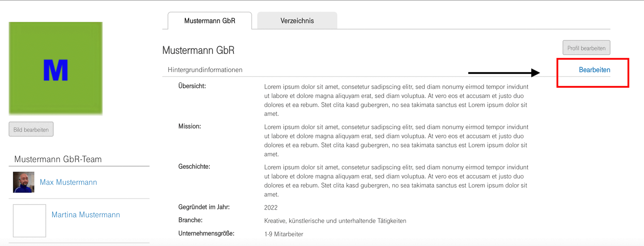Follow the Martina Mustermann name link
The image size is (644, 246).
[x=86, y=215]
